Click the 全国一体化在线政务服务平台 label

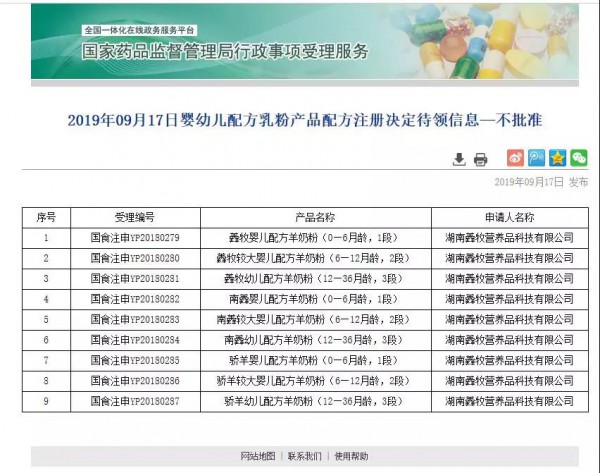139,30
